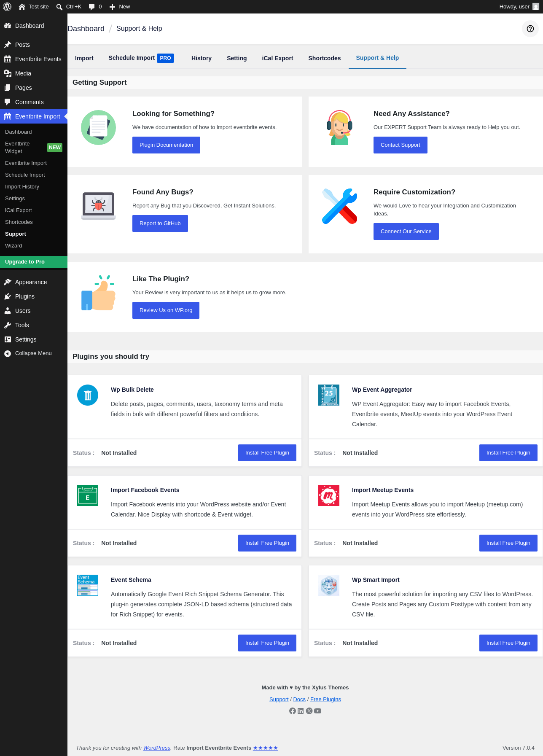This screenshot has width=543, height=756.
Task: Visit Test site via the home icon
Action: point(22,7)
